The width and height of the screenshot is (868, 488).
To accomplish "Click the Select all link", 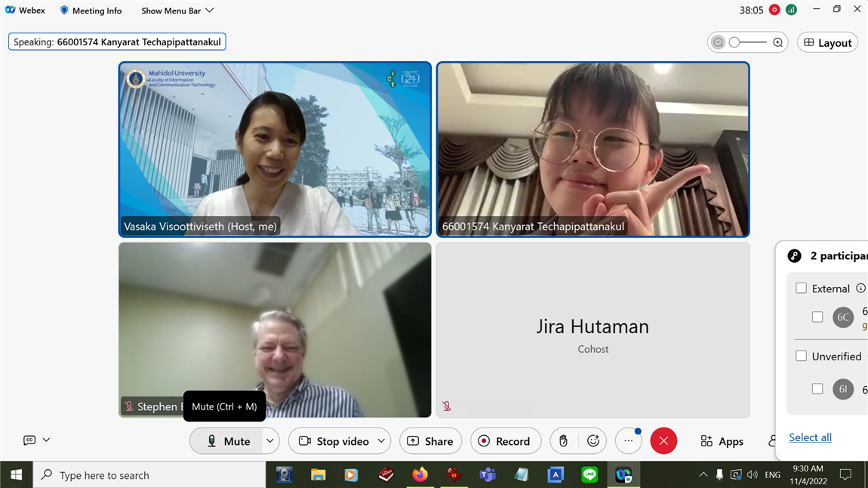I will coord(810,437).
